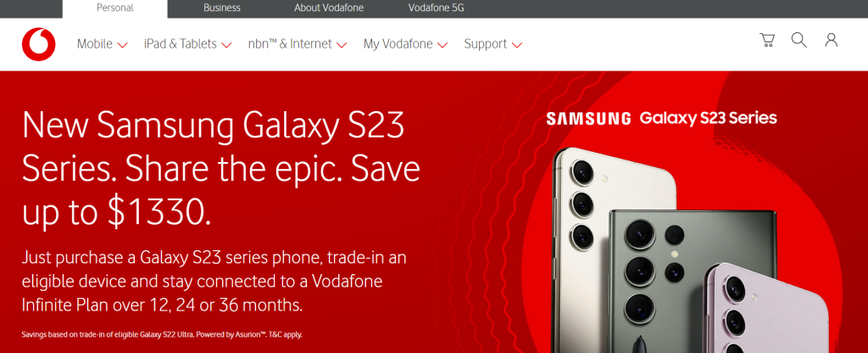Switch to the Business tab
The height and width of the screenshot is (353, 868).
coord(222,8)
